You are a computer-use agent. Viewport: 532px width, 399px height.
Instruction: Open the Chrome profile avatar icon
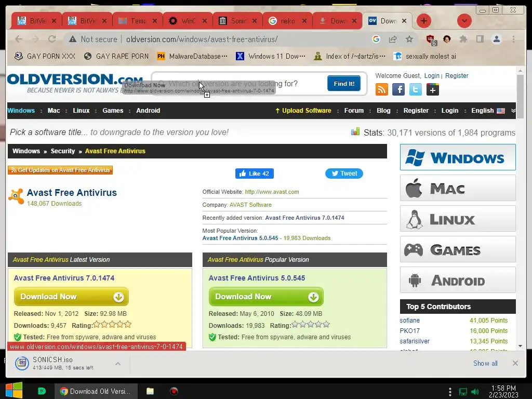(496, 39)
